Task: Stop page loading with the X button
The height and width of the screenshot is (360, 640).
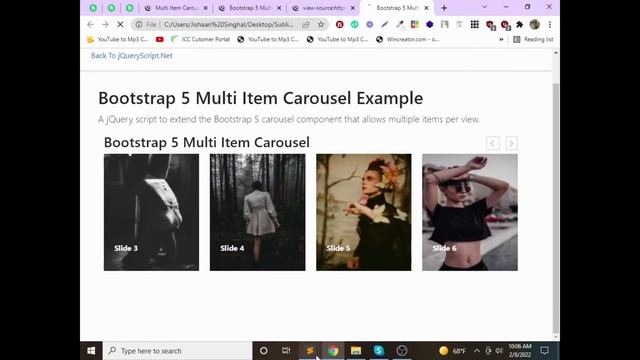Action: pyautogui.click(x=120, y=24)
